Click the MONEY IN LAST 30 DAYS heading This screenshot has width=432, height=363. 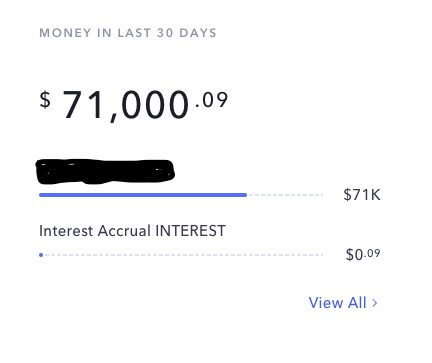pos(128,33)
